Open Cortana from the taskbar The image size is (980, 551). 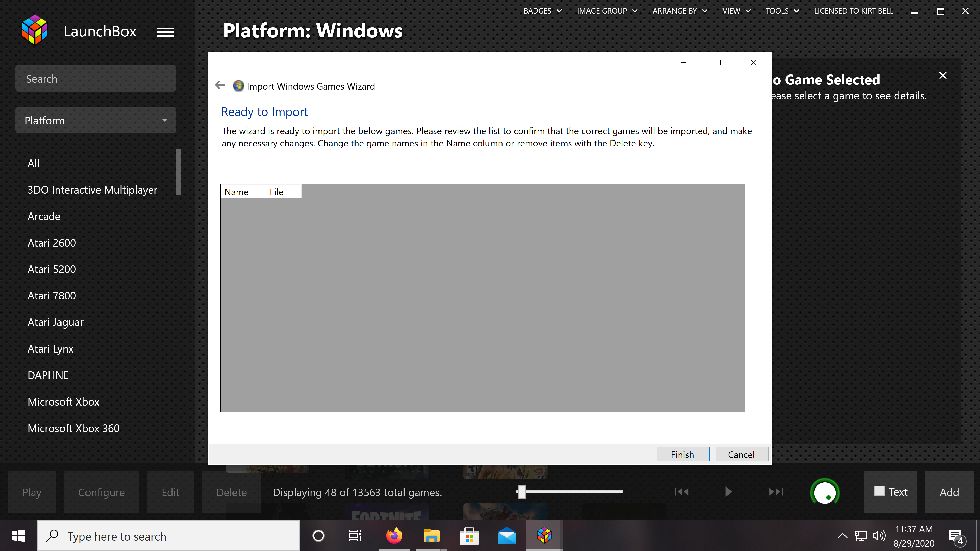(x=318, y=536)
